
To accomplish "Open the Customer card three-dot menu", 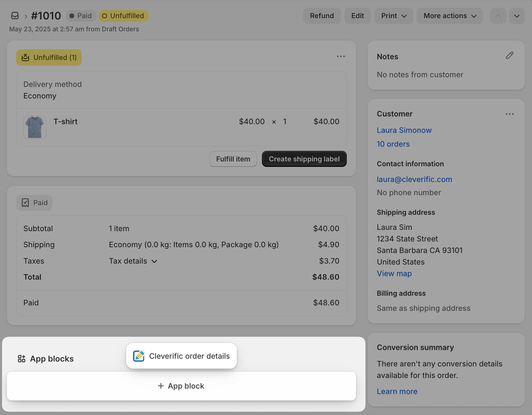I will click(509, 114).
